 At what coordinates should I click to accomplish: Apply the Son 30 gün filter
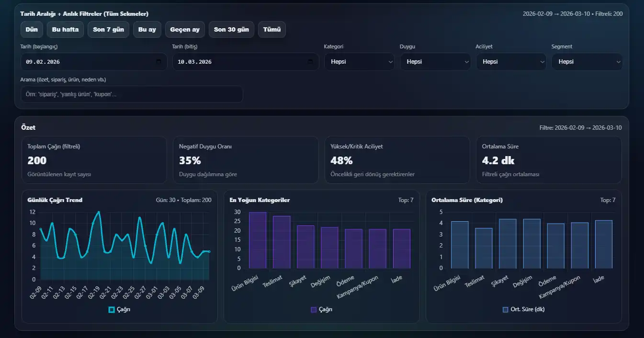(x=231, y=30)
